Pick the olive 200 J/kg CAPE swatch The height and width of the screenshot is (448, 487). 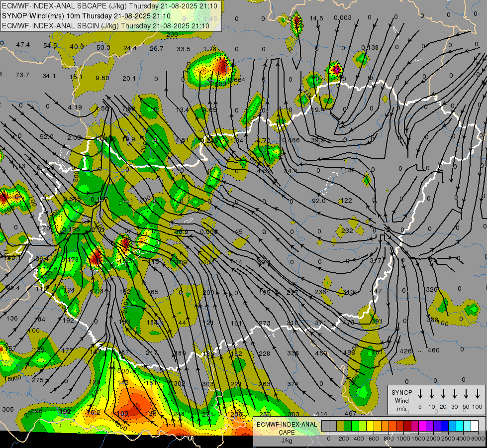[340, 426]
